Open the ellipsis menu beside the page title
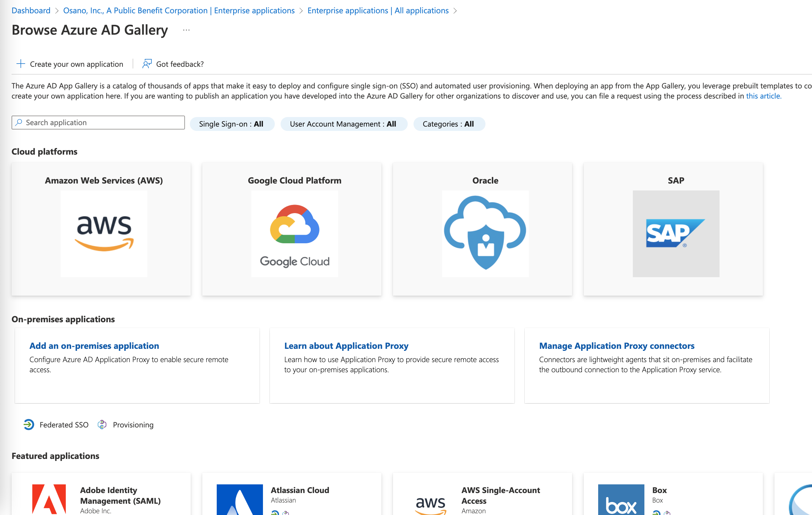 click(x=186, y=30)
